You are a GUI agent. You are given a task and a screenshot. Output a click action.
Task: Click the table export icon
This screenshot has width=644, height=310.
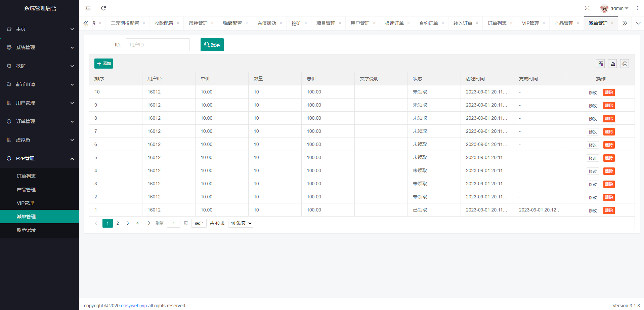[x=612, y=64]
